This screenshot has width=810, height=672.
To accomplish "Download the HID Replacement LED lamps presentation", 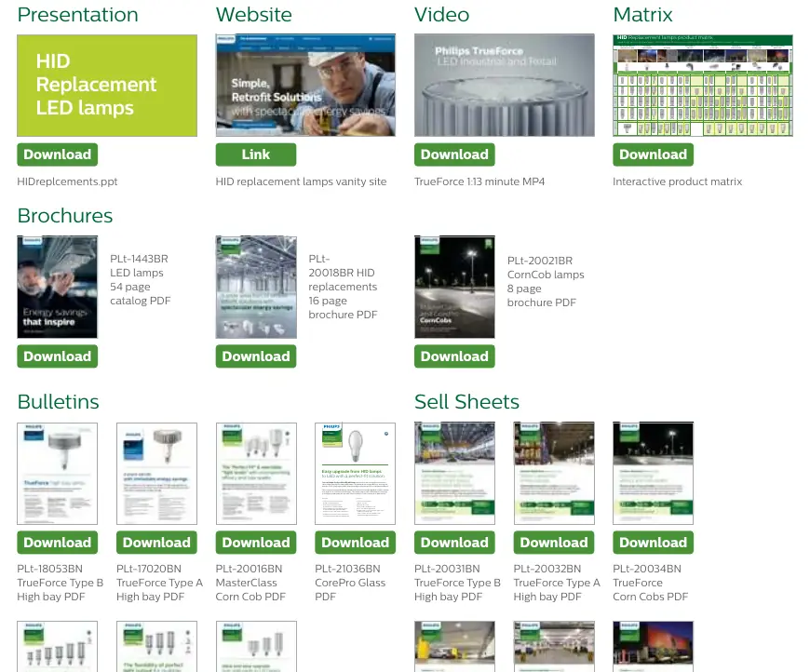I will pos(58,155).
